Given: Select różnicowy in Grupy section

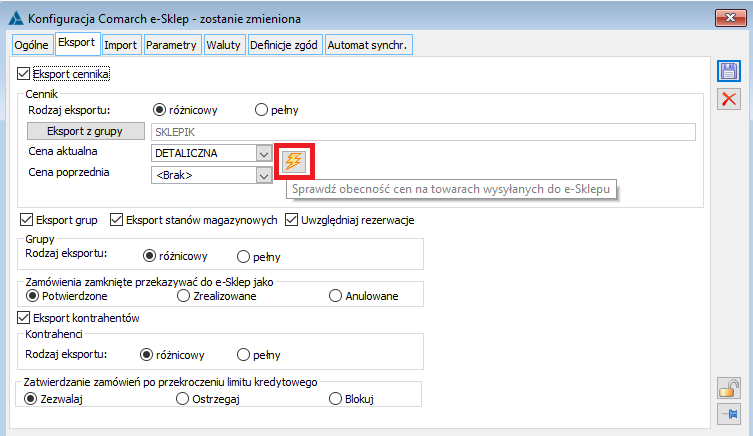Looking at the screenshot, I should pyautogui.click(x=149, y=256).
